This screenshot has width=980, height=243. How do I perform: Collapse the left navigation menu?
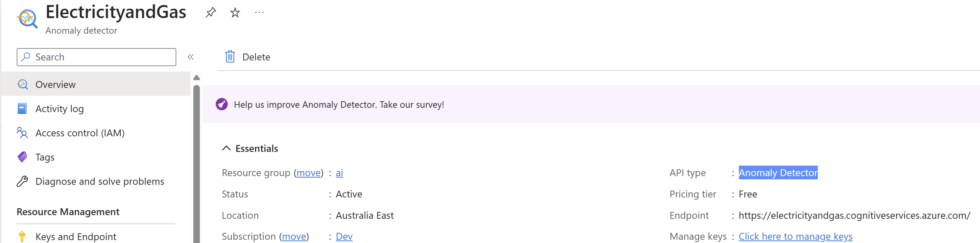[x=190, y=57]
